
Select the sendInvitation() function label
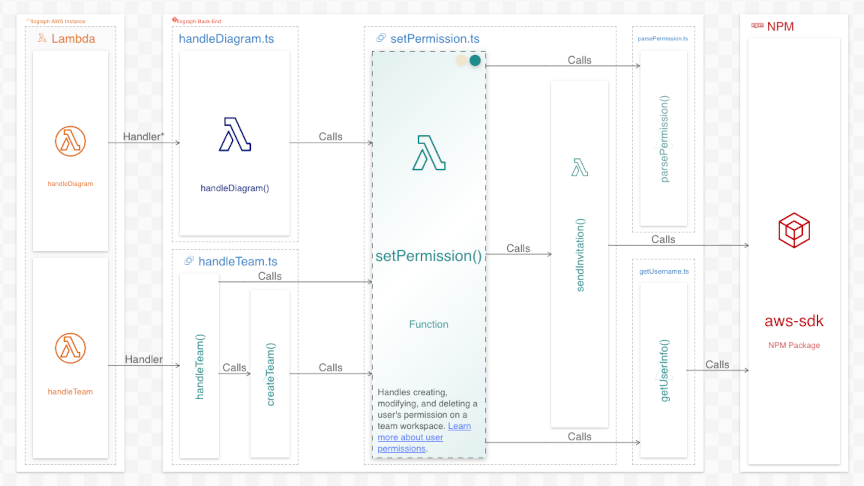(x=580, y=255)
